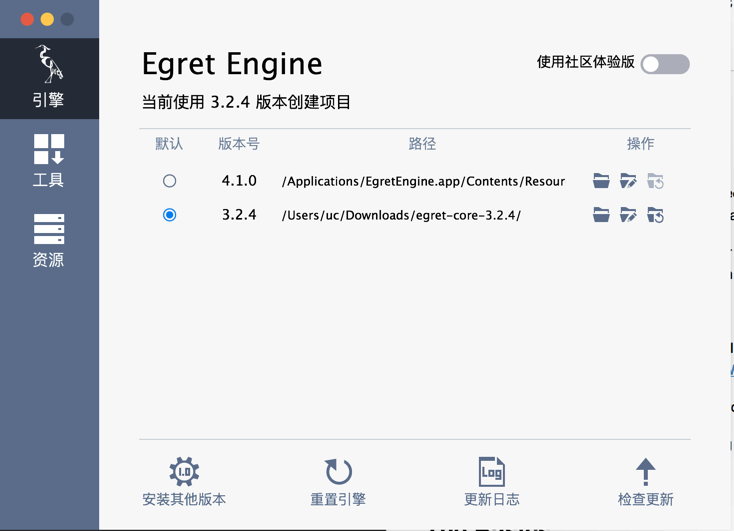Click the 默认 column header

tap(169, 144)
